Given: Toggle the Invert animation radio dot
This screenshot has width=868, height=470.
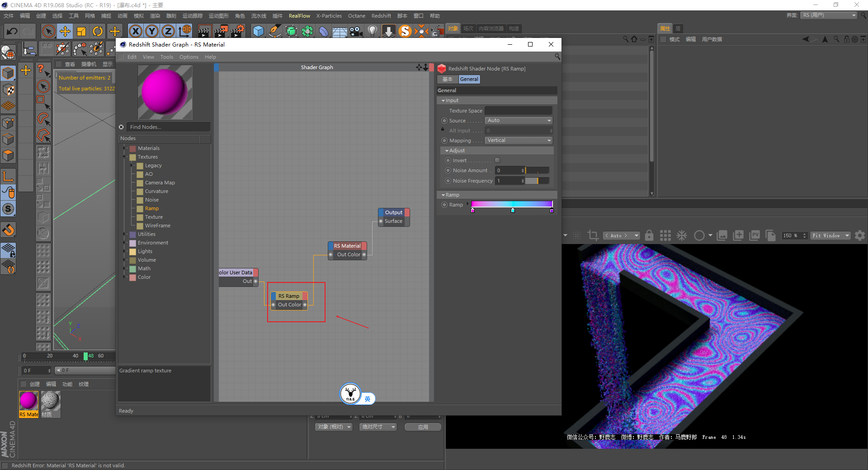Looking at the screenshot, I should point(448,160).
